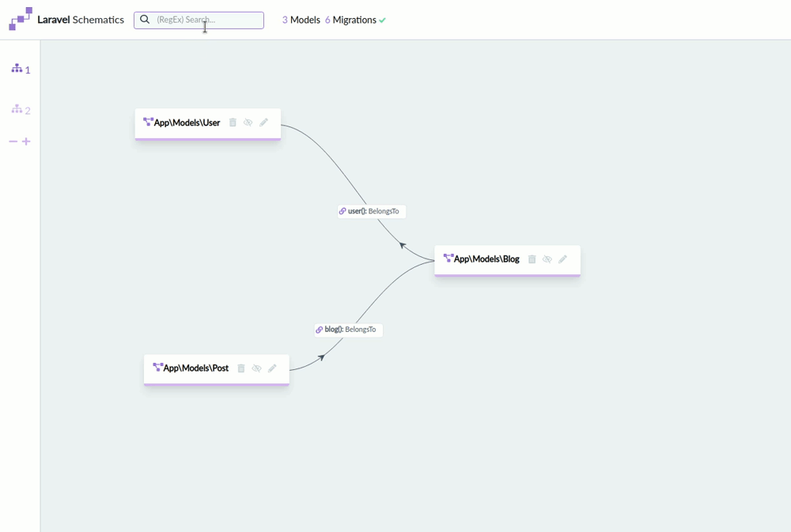Viewport: 791px width, 532px height.
Task: Hide the Blog model node
Action: click(x=547, y=259)
